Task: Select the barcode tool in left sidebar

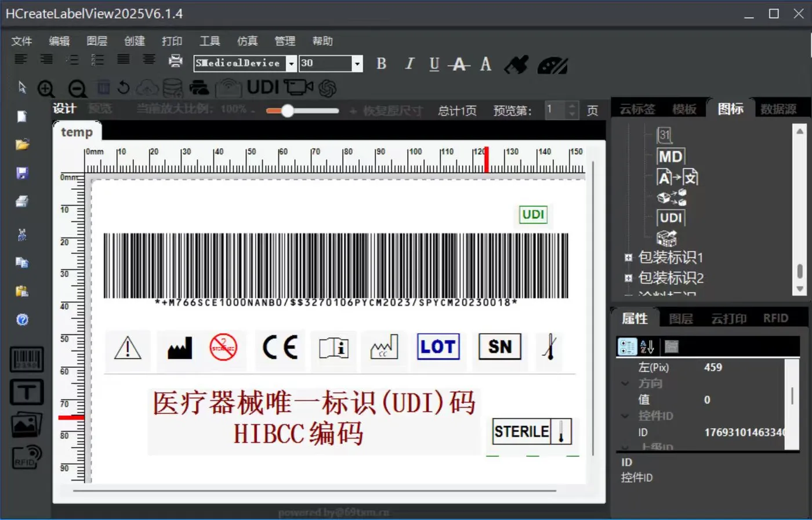Action: pos(27,359)
